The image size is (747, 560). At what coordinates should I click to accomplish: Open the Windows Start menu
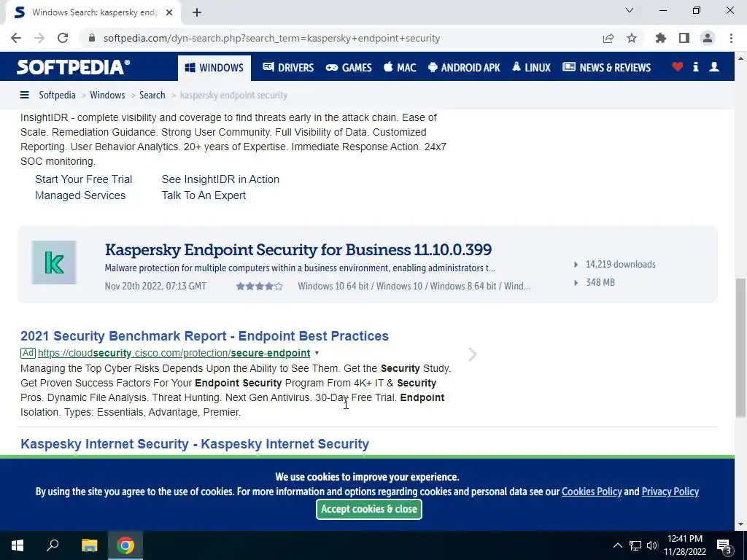click(18, 545)
